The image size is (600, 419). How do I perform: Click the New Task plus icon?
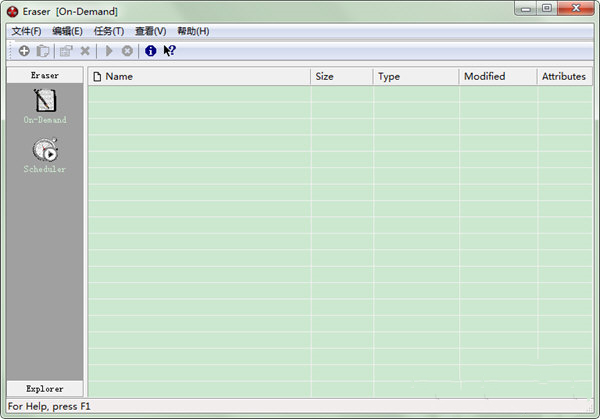24,50
